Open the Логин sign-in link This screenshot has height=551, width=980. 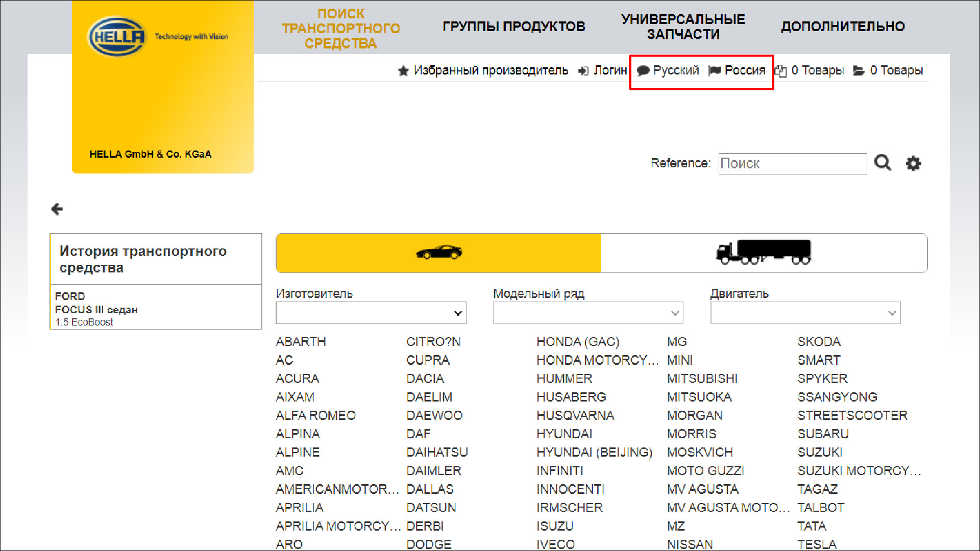coord(609,70)
